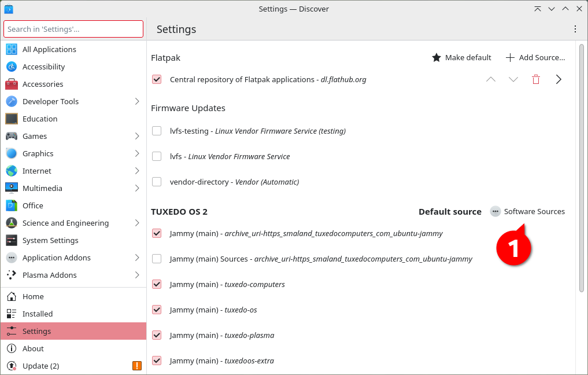The height and width of the screenshot is (375, 588).
Task: Open the Installed list icon
Action: (12, 314)
